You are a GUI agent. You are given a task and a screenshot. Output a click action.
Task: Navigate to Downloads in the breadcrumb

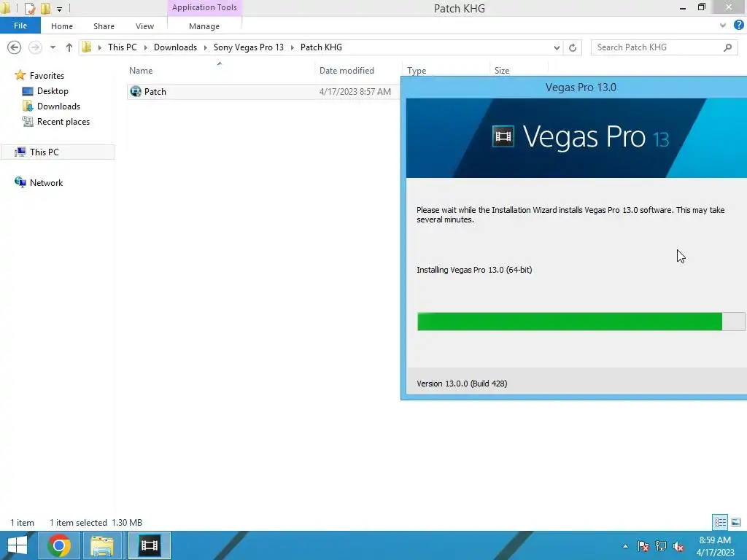[x=175, y=47]
